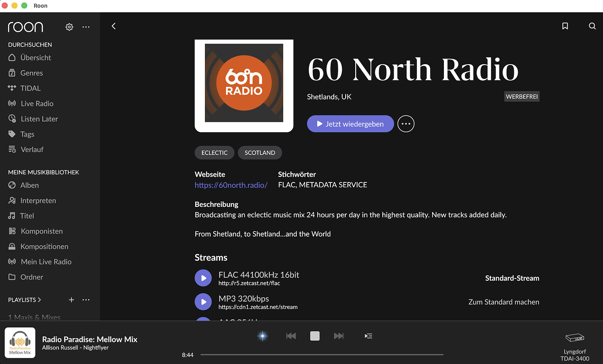Viewport: 603px width, 364px height.
Task: Open the 60north.radio website link
Action: pos(231,185)
